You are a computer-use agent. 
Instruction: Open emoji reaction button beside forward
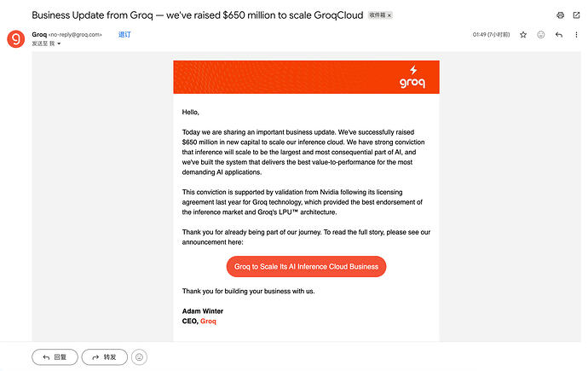[x=139, y=357]
